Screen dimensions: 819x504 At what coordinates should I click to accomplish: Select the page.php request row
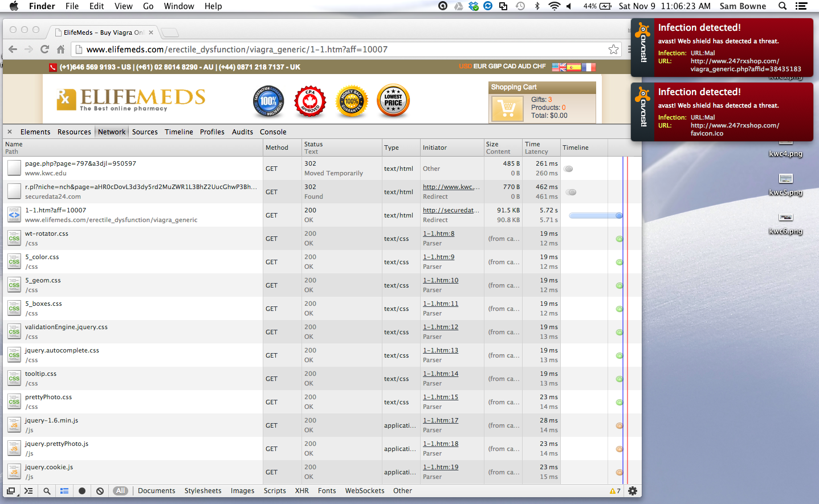322,169
